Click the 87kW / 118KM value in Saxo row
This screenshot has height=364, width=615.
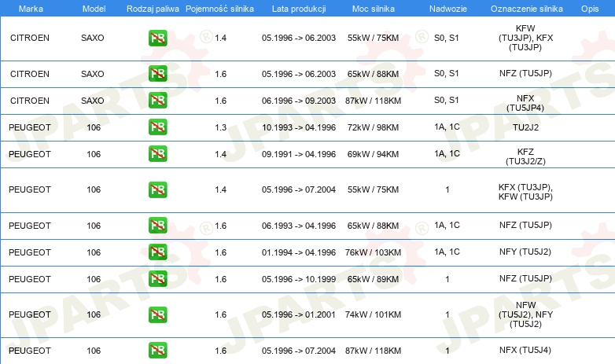373,101
